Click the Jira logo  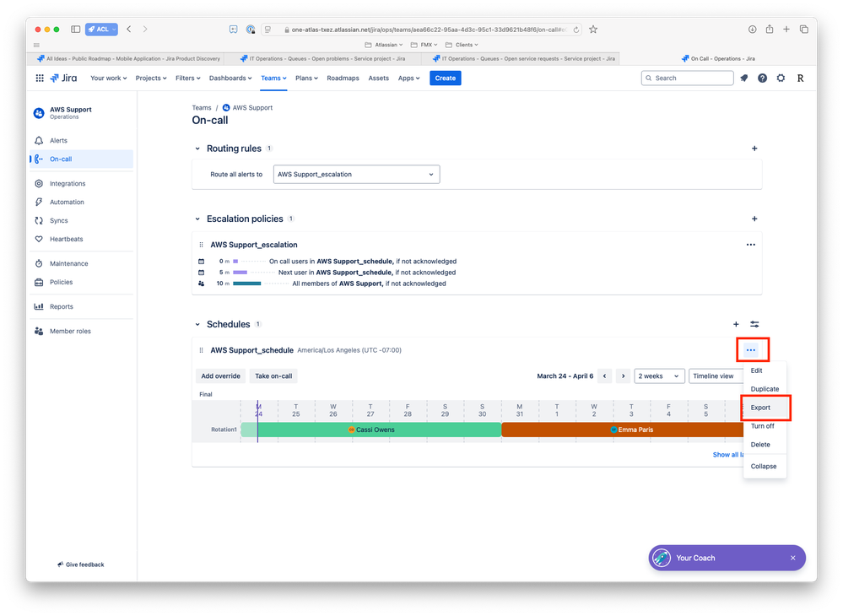pos(63,78)
